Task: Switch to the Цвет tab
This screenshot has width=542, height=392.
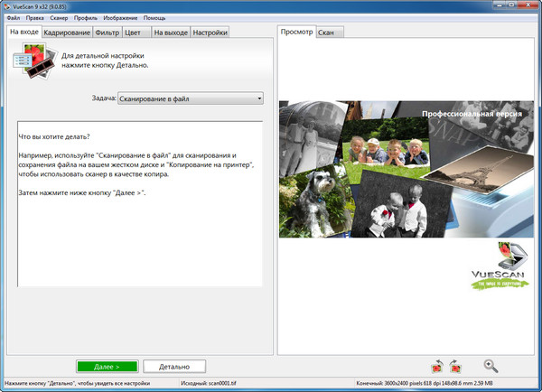Action: [x=133, y=33]
